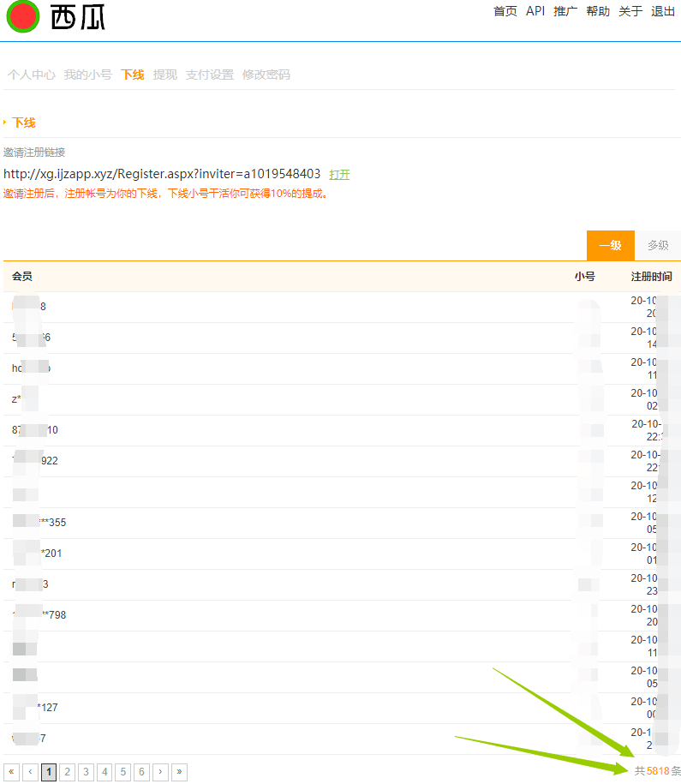
Task: Go to page 6
Action: pyautogui.click(x=141, y=772)
